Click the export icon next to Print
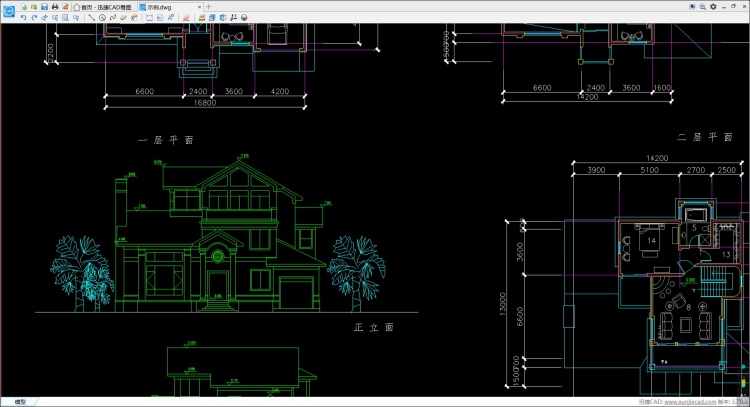 coord(66,7)
